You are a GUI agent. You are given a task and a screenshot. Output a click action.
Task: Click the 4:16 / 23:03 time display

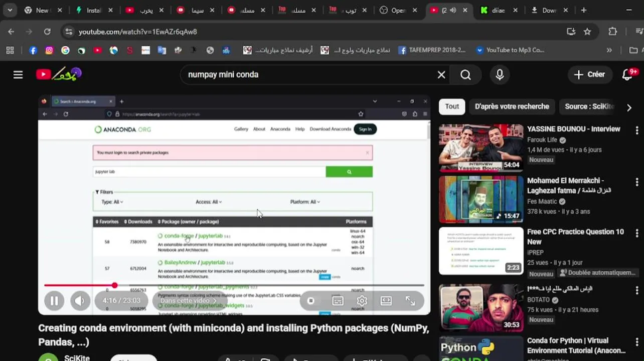(121, 301)
